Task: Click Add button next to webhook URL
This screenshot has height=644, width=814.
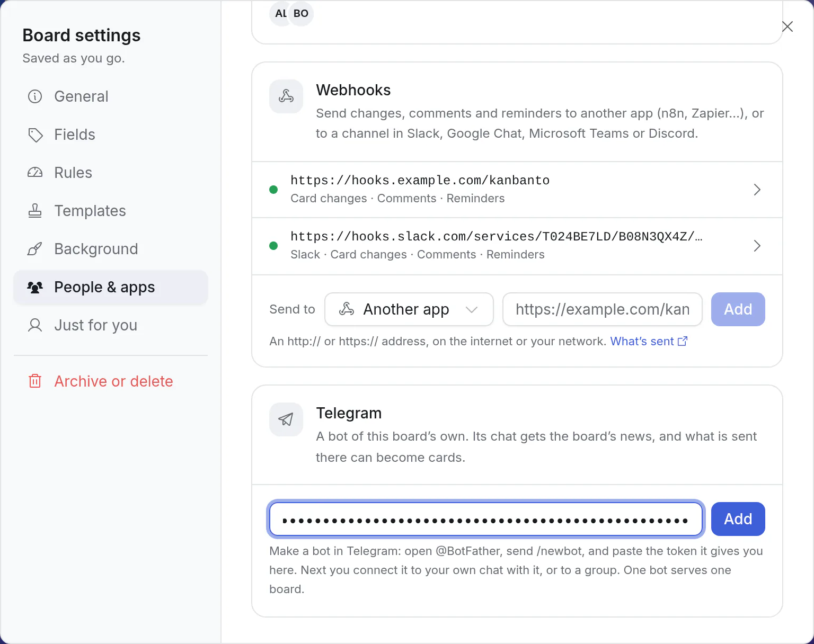Action: click(738, 309)
